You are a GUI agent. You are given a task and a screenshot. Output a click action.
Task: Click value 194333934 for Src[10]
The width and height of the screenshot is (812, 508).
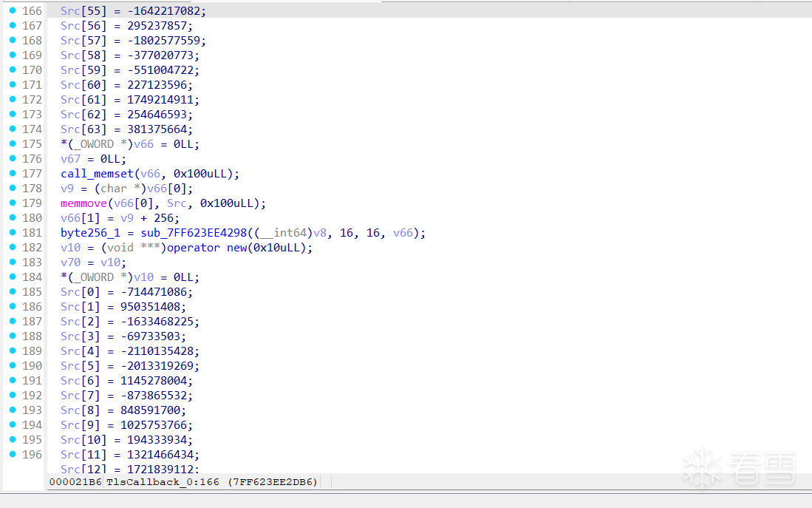coord(157,439)
